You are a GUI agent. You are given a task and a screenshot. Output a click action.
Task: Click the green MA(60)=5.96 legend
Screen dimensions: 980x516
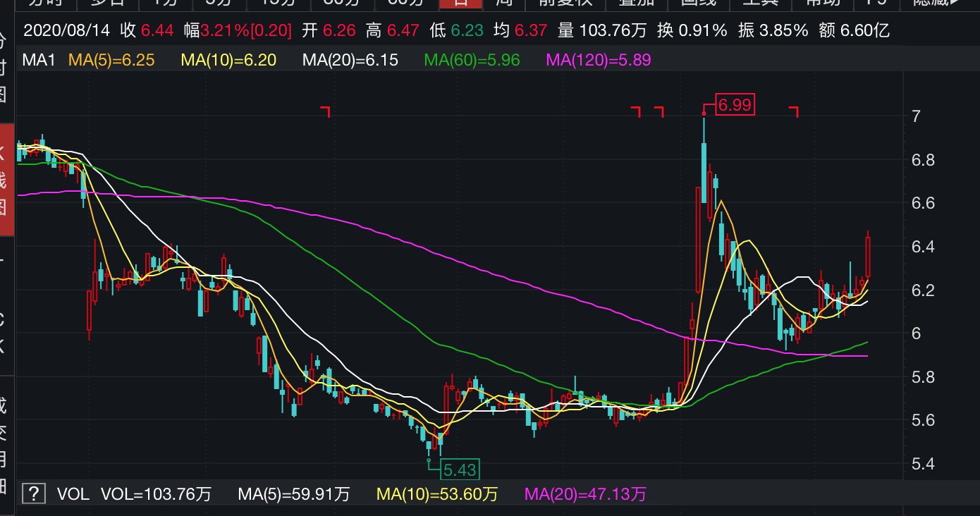coord(472,60)
